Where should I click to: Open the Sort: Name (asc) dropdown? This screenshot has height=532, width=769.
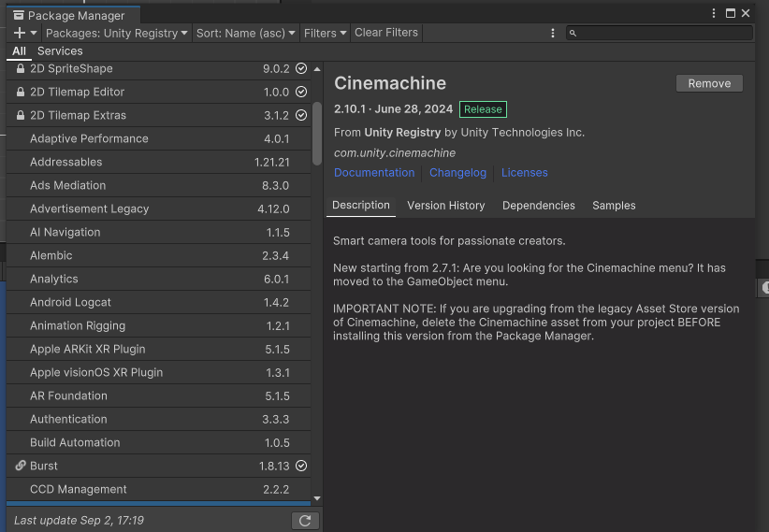tap(245, 33)
